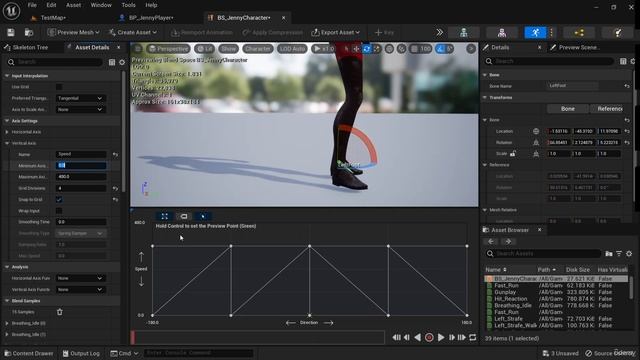Viewport: 640px width, 360px height.
Task: Open the Preview Mesh dropdown
Action: (x=73, y=32)
